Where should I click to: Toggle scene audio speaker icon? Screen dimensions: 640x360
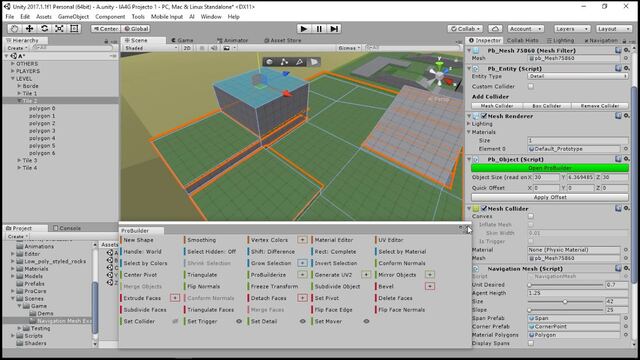tap(213, 48)
